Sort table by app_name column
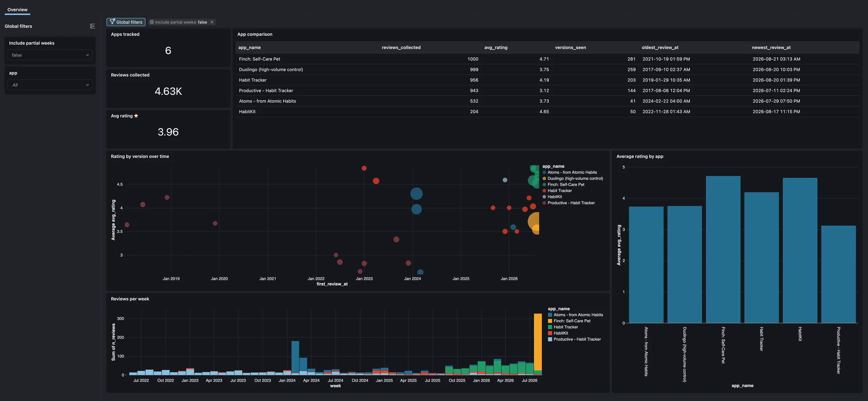Image resolution: width=868 pixels, height=401 pixels. 250,47
